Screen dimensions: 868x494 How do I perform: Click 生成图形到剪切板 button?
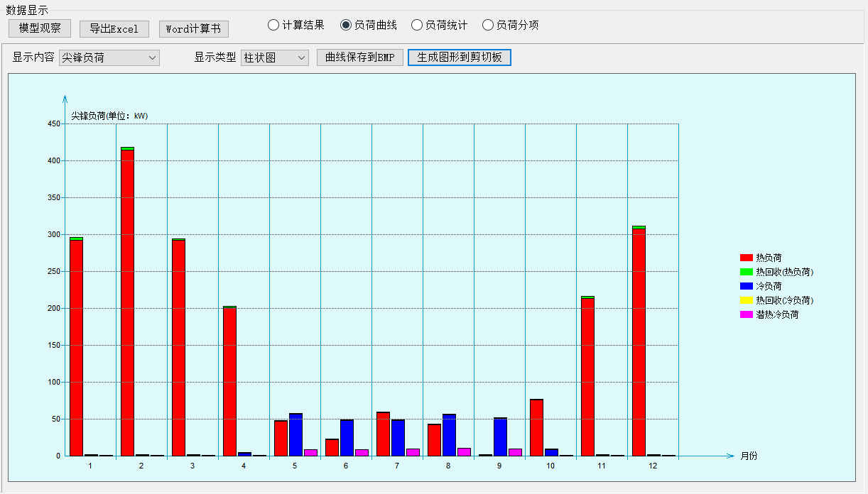click(x=460, y=57)
